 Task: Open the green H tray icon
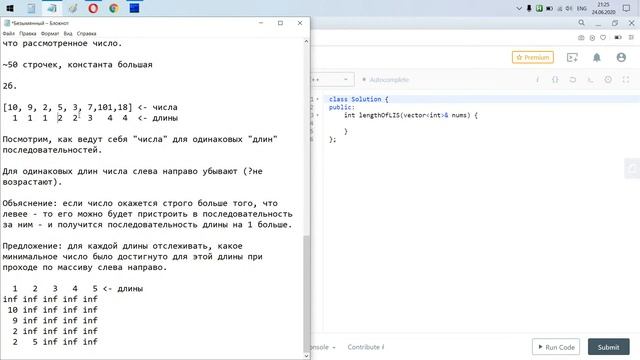point(539,8)
